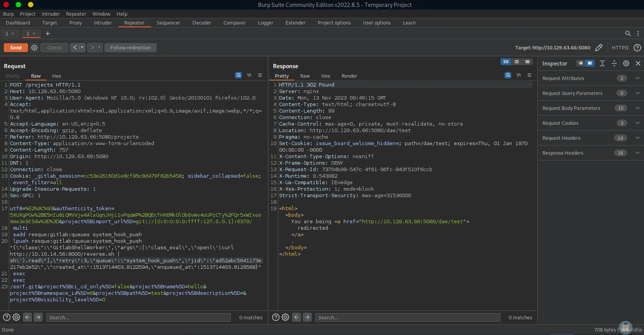Screen dimensions: 644x335
Task: Open the Request editor hamburger menu
Action: click(x=260, y=75)
